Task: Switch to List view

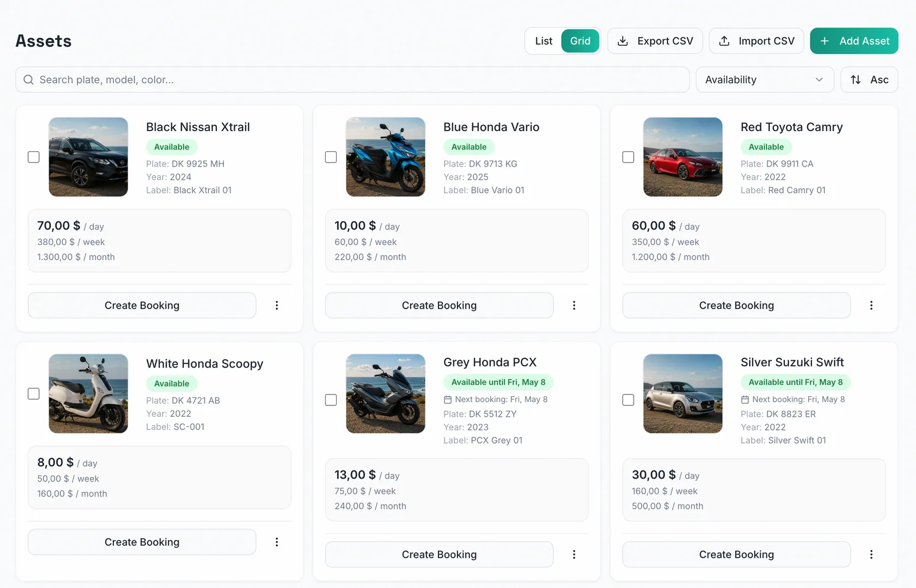Action: [544, 41]
